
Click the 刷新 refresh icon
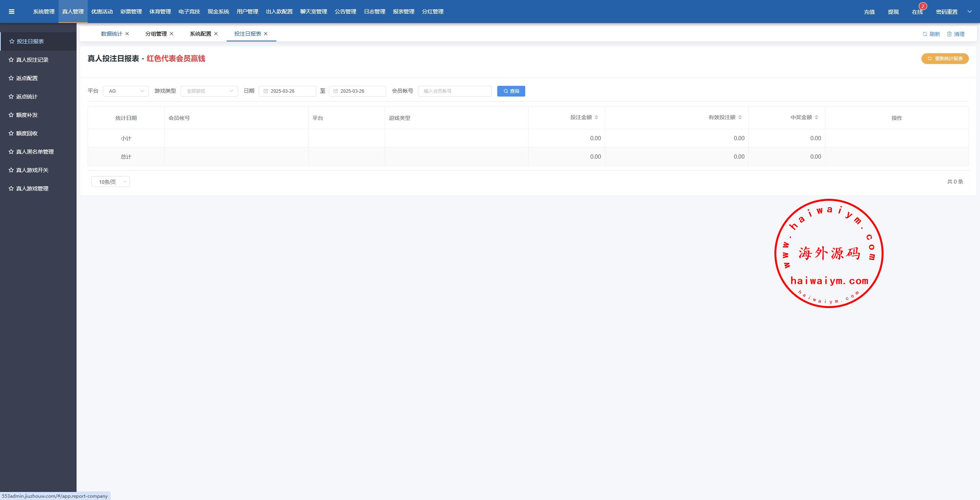[x=925, y=34]
